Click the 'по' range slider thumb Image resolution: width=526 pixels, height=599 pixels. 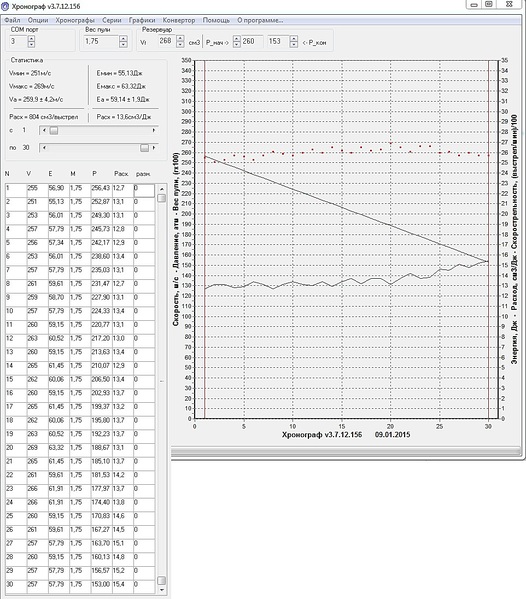[x=144, y=148]
